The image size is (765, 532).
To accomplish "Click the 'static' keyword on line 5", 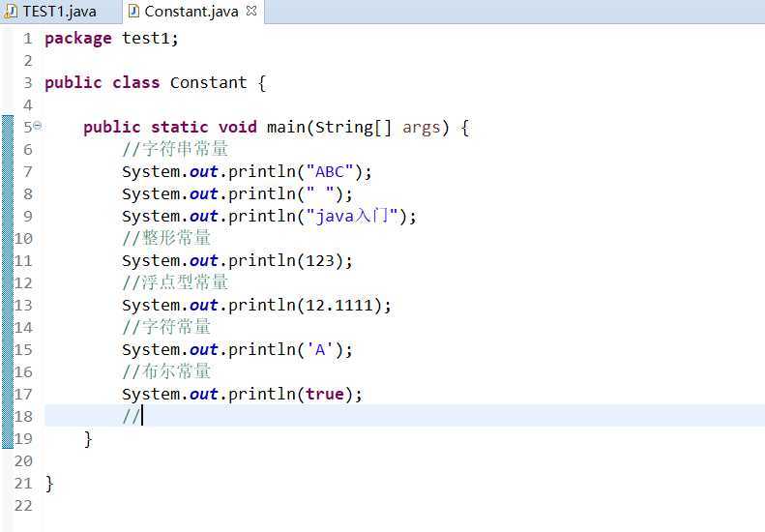I will [180, 127].
